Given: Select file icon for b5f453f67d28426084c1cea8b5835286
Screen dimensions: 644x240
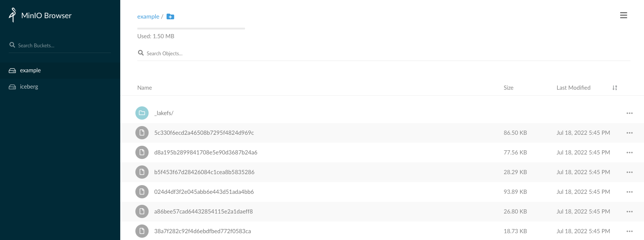Looking at the screenshot, I should click(x=142, y=172).
